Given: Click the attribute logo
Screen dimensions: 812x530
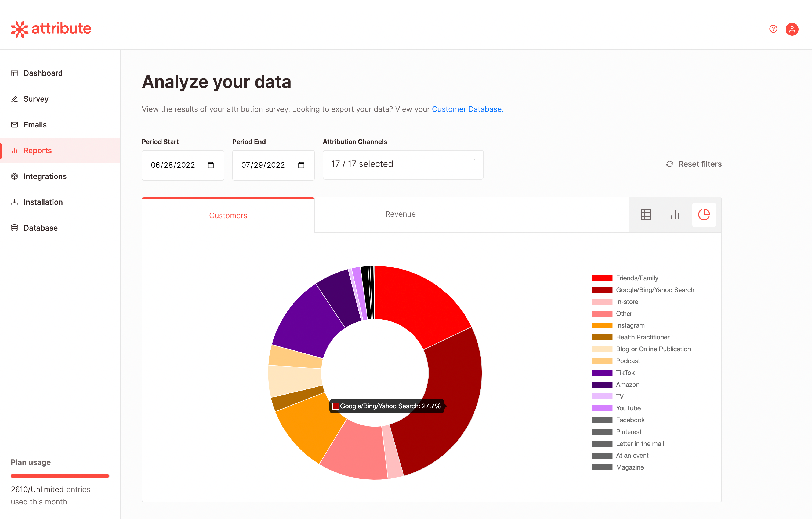Looking at the screenshot, I should tap(51, 29).
